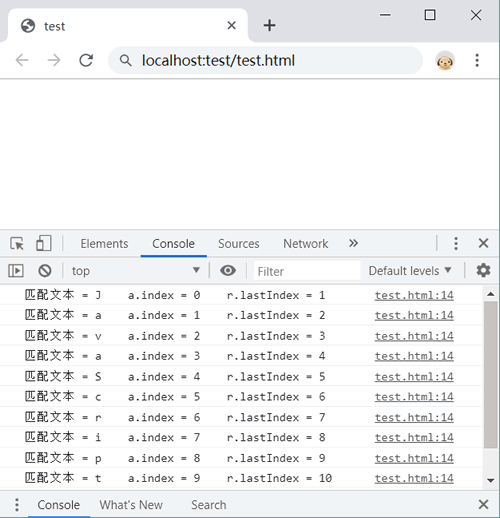Viewport: 500px width, 518px height.
Task: Select the log row with 匹配文本 = c
Action: click(241, 397)
